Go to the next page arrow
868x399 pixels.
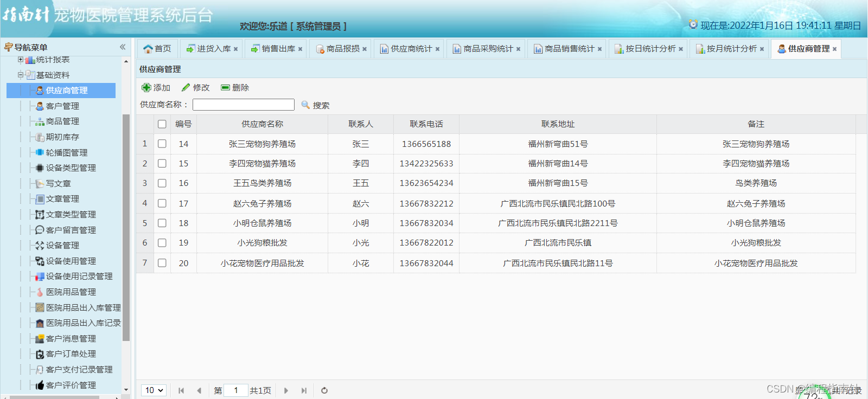(x=286, y=390)
